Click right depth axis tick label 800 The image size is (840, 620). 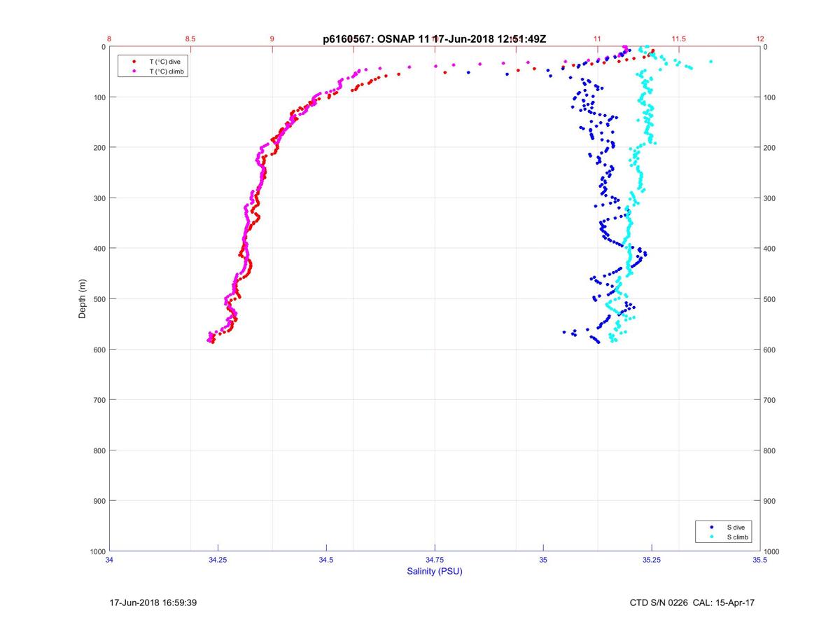[x=771, y=450]
